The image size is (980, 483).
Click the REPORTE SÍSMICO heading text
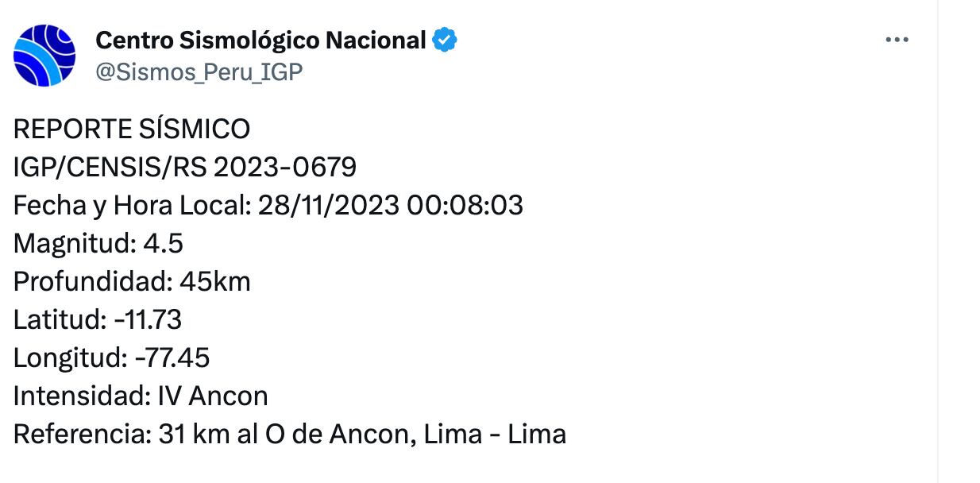(x=132, y=129)
